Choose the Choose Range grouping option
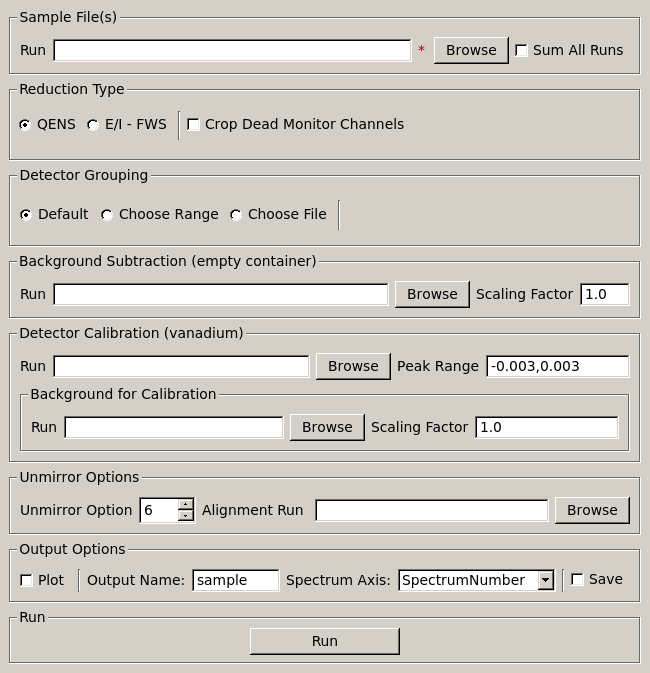 pos(107,215)
